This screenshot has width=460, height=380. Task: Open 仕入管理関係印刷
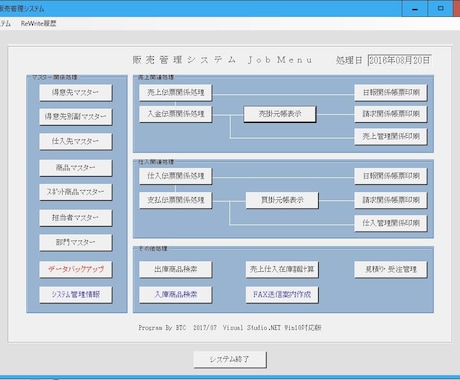coord(391,223)
